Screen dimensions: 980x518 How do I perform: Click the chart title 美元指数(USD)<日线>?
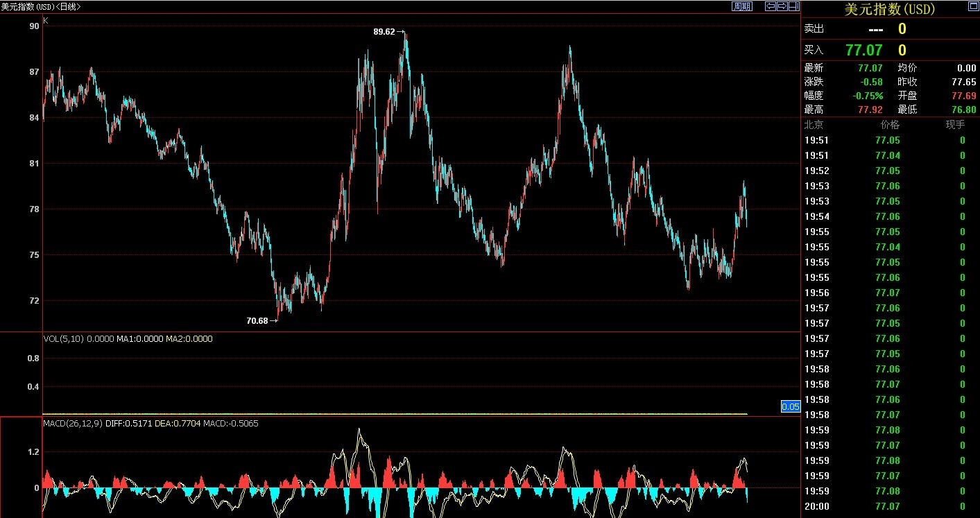tap(40, 6)
